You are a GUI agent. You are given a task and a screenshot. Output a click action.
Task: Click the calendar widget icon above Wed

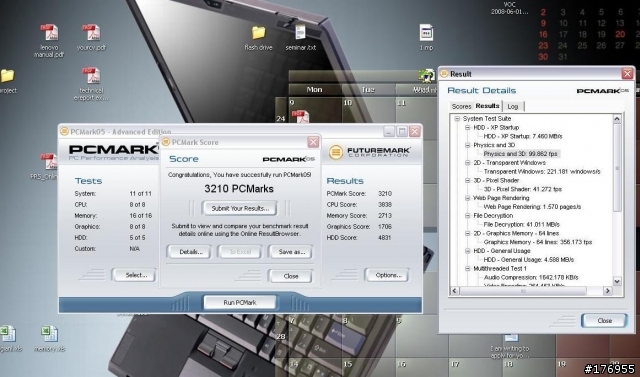click(x=426, y=75)
